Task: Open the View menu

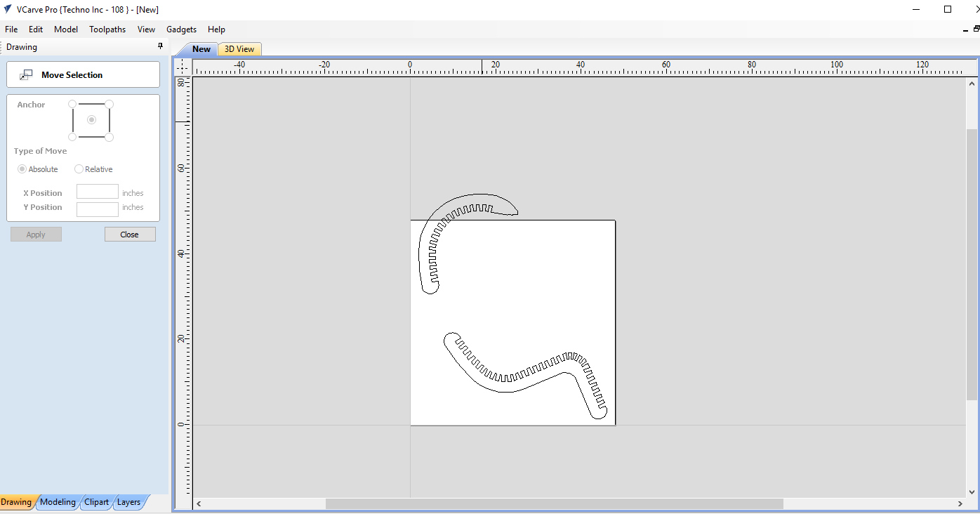Action: (x=146, y=29)
